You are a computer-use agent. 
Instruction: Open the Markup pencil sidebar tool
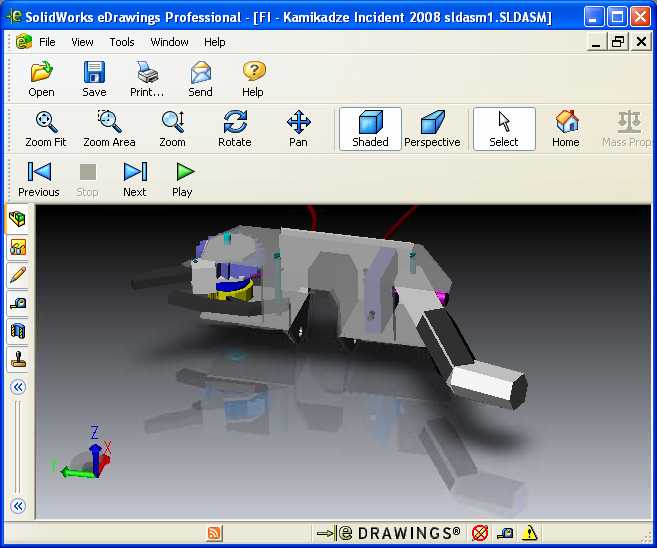click(x=18, y=275)
